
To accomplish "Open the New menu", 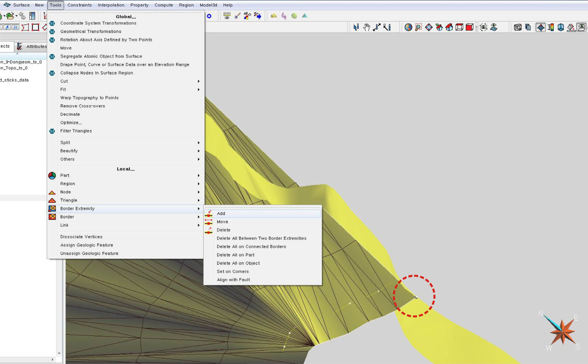I will click(39, 5).
